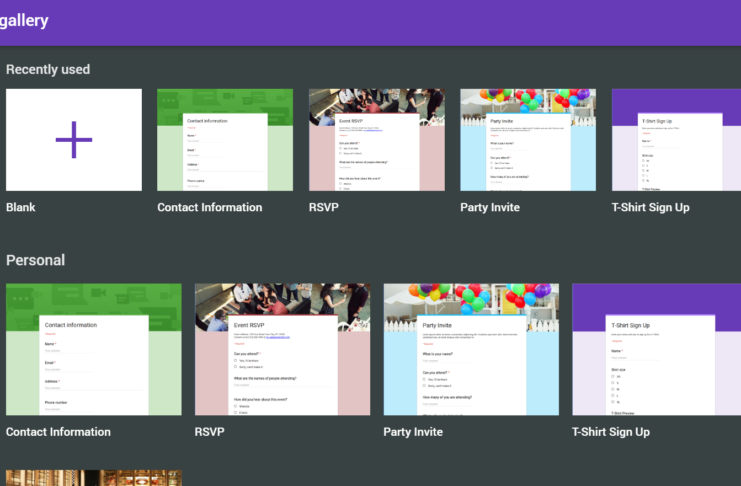Choose the T-Shirt Sign Up thumbnail in Personal section
Image resolution: width=741 pixels, height=486 pixels.
click(x=656, y=349)
